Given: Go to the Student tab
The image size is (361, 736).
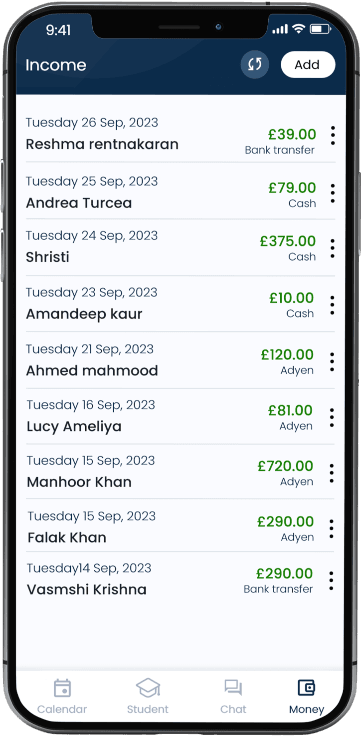Looking at the screenshot, I should (x=148, y=696).
